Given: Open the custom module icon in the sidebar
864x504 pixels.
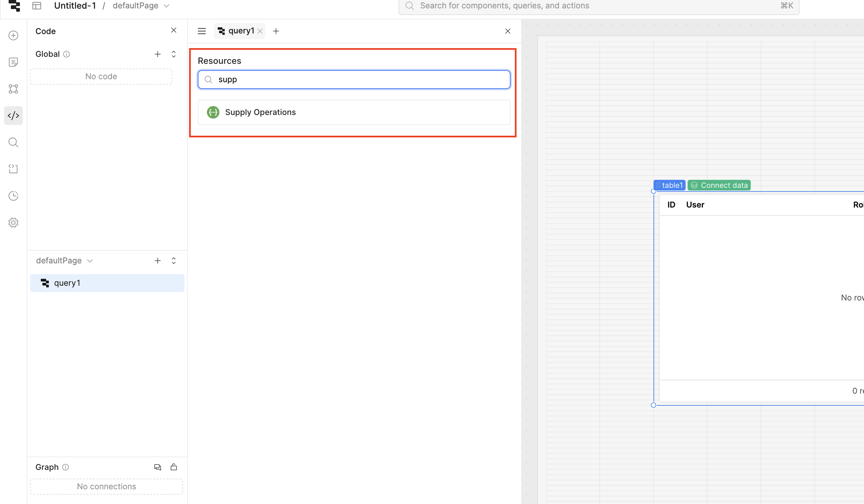Looking at the screenshot, I should 13,169.
